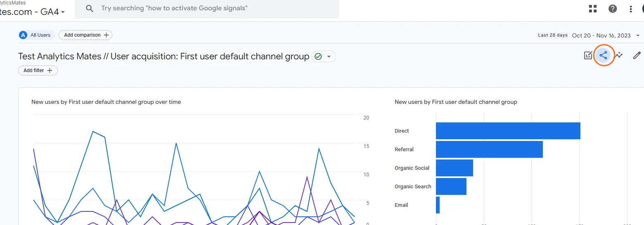The image size is (644, 225).
Task: Click the Direct bar in the chart
Action: click(508, 131)
